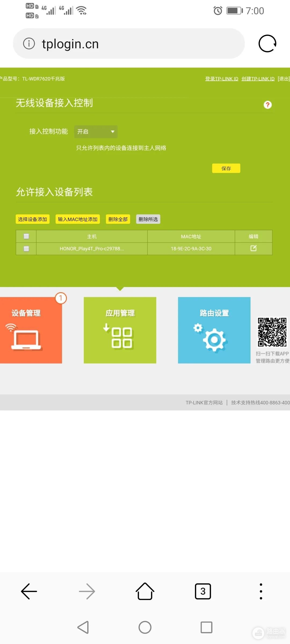Click 选择设备添加 button
This screenshot has height=644, width=290.
coord(32,219)
